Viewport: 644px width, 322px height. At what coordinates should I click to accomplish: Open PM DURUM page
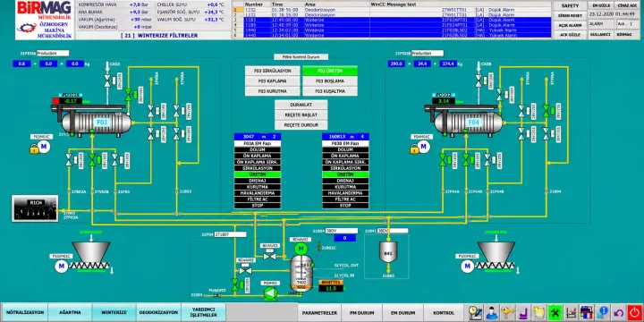coord(361,313)
